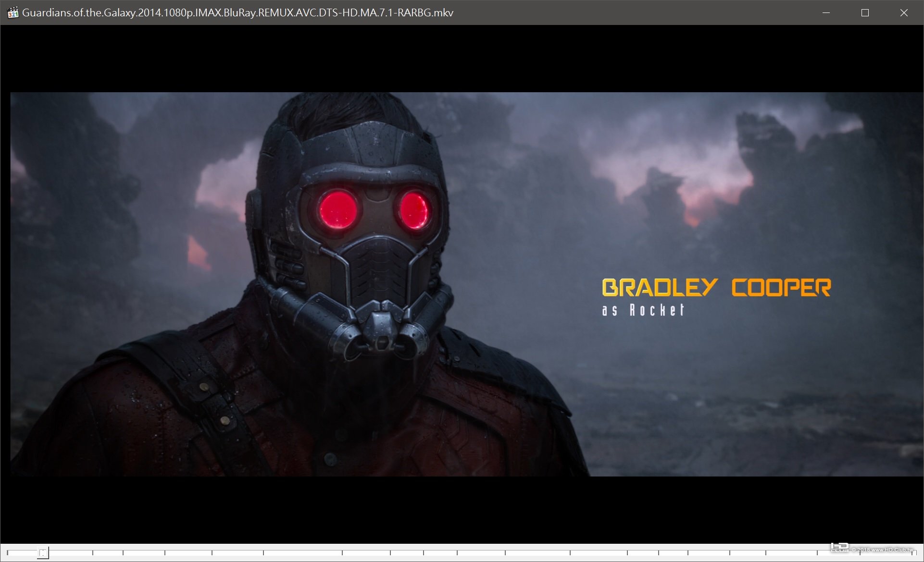The width and height of the screenshot is (924, 562).
Task: Click the file name in the title bar
Action: pos(237,12)
